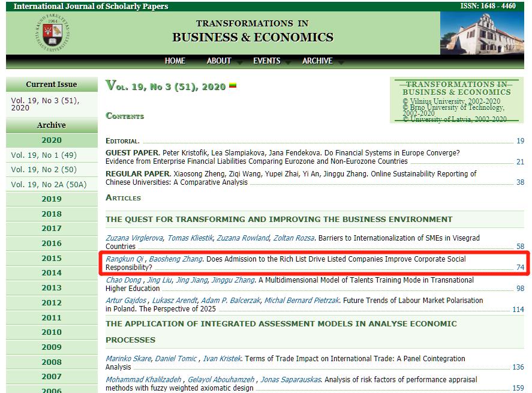
Task: Open author Marinko Skare's link
Action: (x=128, y=359)
